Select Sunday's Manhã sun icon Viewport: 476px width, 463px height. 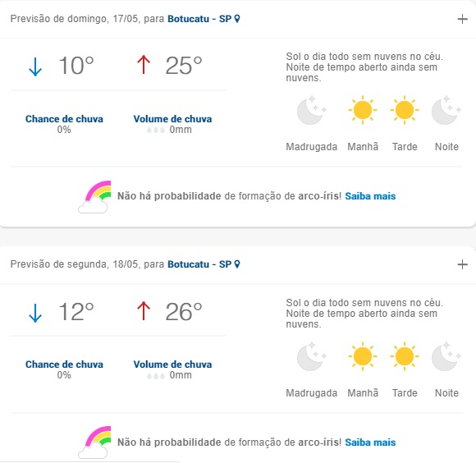click(363, 110)
